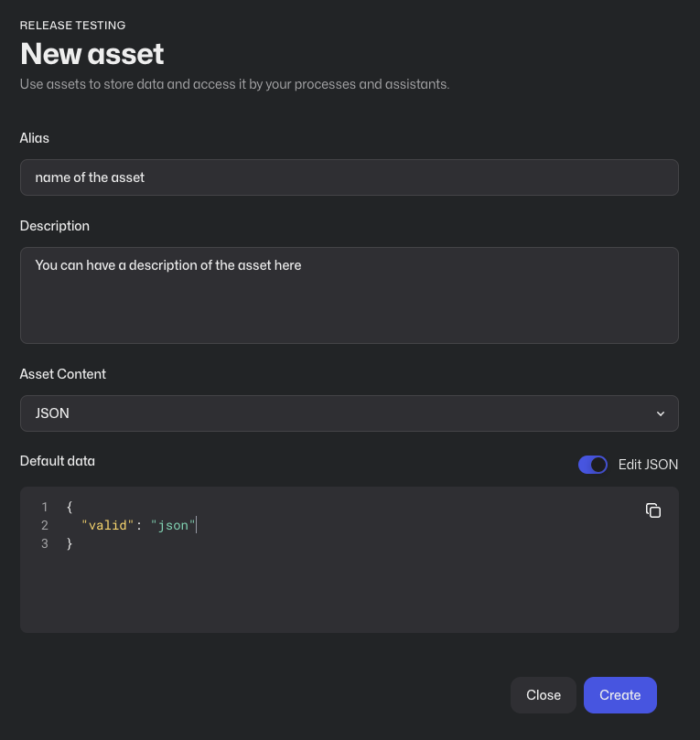Click the "json" value in the editor
The image size is (700, 740).
coord(173,525)
